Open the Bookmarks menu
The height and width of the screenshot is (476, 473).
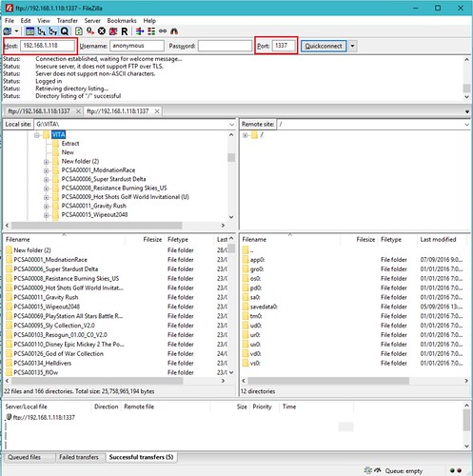tap(122, 21)
